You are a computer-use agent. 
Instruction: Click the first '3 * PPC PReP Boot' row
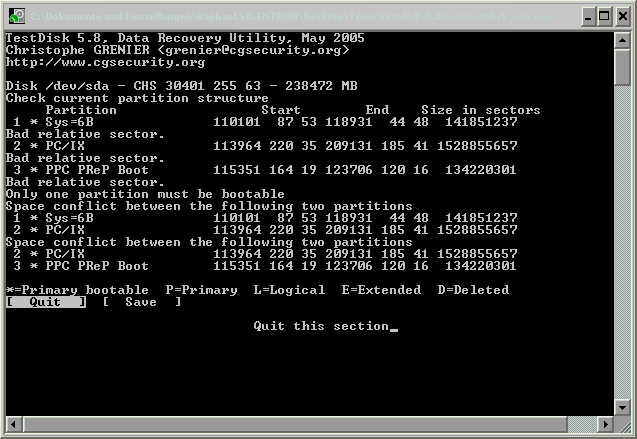265,170
